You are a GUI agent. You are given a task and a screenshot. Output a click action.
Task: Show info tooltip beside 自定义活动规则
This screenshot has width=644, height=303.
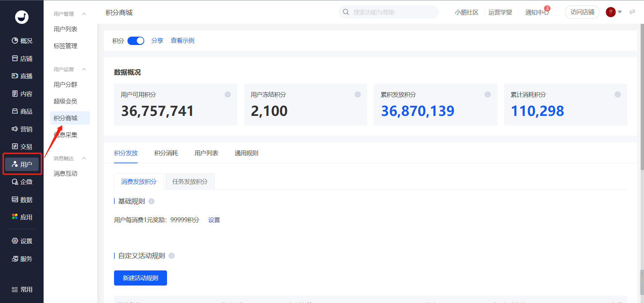click(x=172, y=256)
